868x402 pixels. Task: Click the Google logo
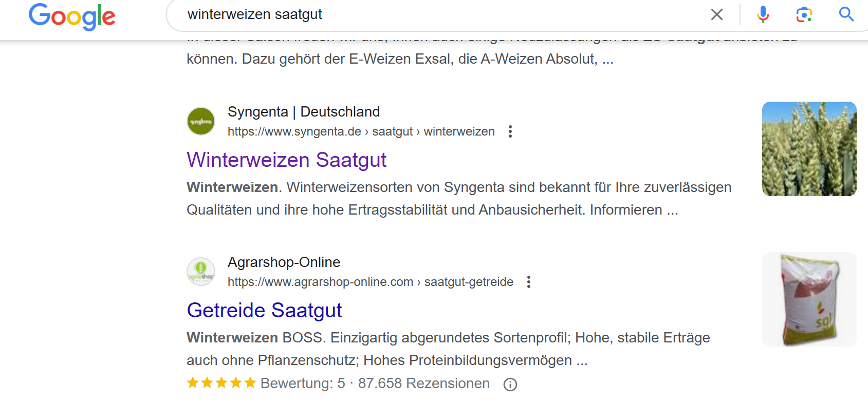coord(72,16)
